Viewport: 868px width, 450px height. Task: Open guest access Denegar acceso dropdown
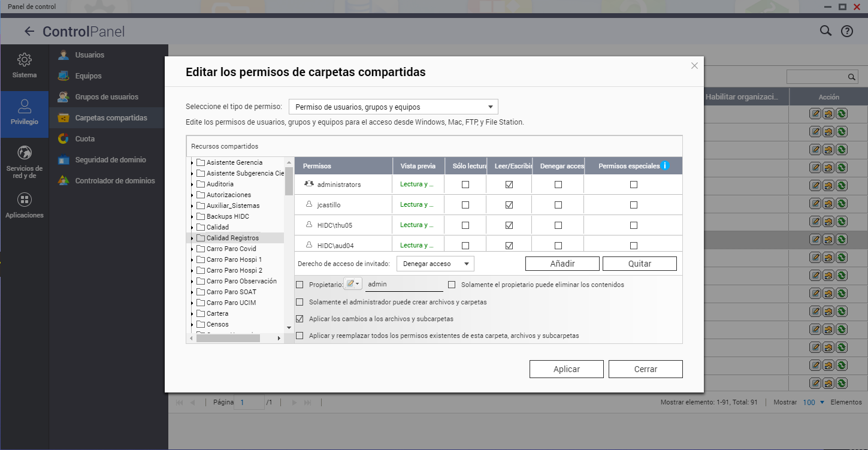(x=435, y=264)
